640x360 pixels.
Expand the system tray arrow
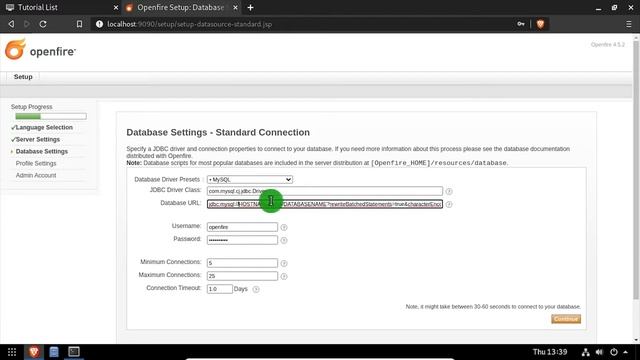(625, 352)
